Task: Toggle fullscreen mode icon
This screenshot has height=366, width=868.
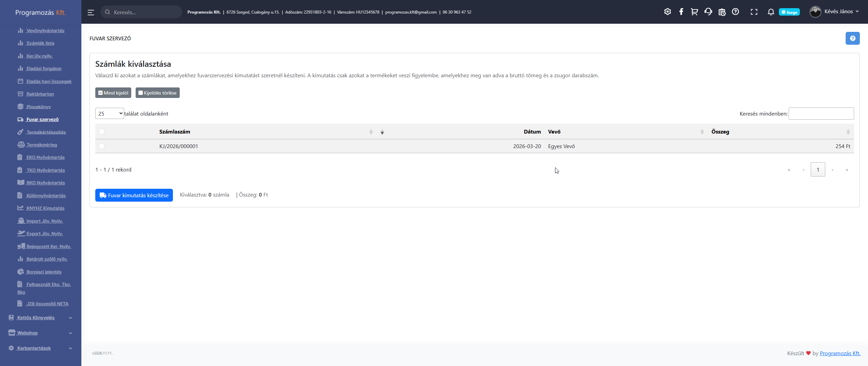Action: [x=754, y=12]
